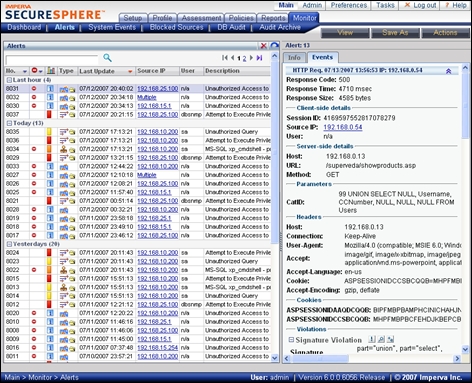Click the exclamation icon beside Signature Violation

pos(372,339)
